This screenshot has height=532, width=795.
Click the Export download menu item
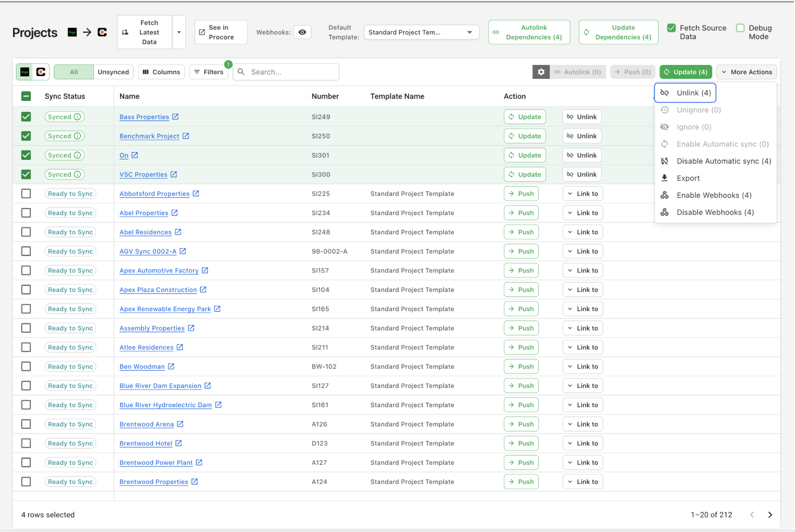click(688, 178)
